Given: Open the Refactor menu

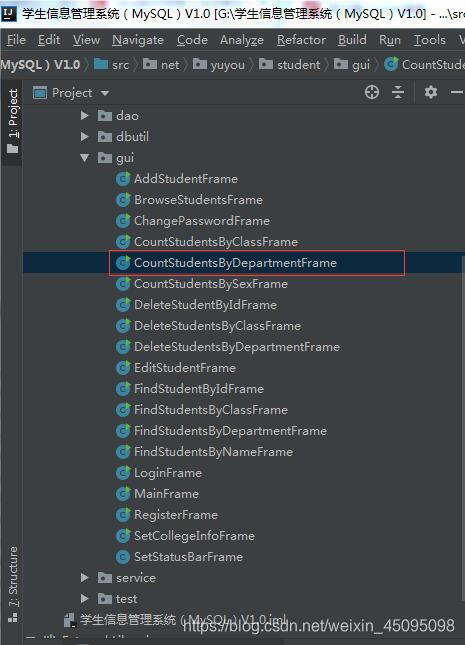Looking at the screenshot, I should [301, 40].
